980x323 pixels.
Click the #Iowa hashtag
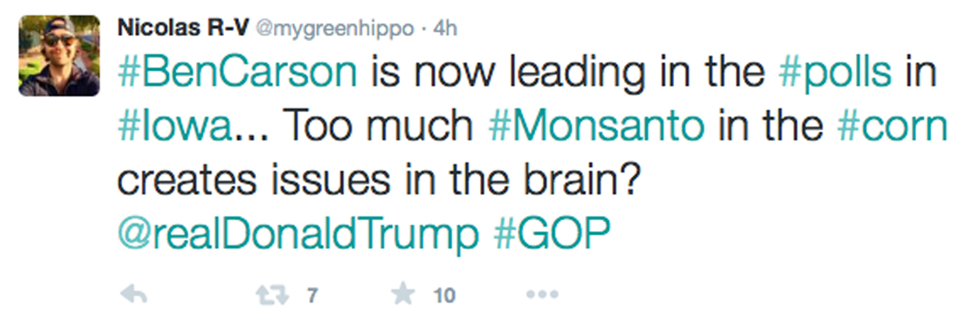coord(175,127)
